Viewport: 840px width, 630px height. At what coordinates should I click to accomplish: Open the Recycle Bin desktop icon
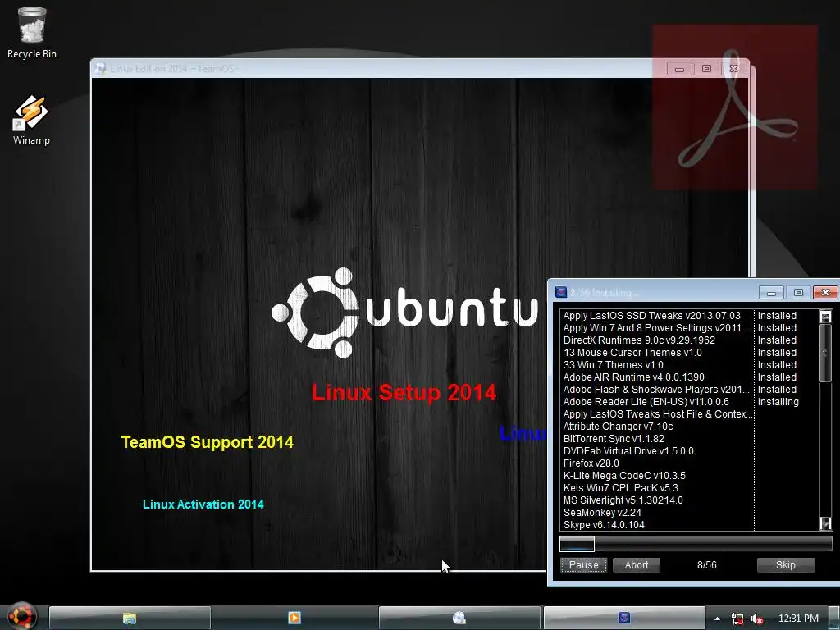(32, 32)
